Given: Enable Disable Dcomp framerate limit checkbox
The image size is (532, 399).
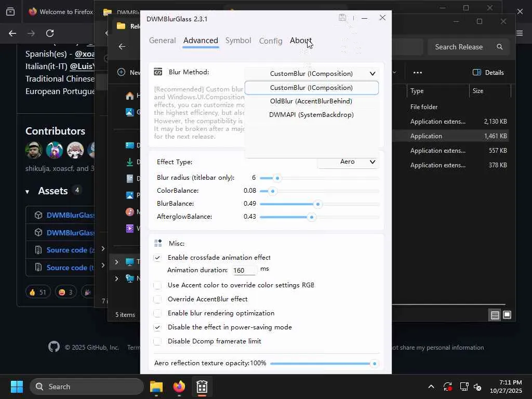Looking at the screenshot, I should tap(157, 341).
